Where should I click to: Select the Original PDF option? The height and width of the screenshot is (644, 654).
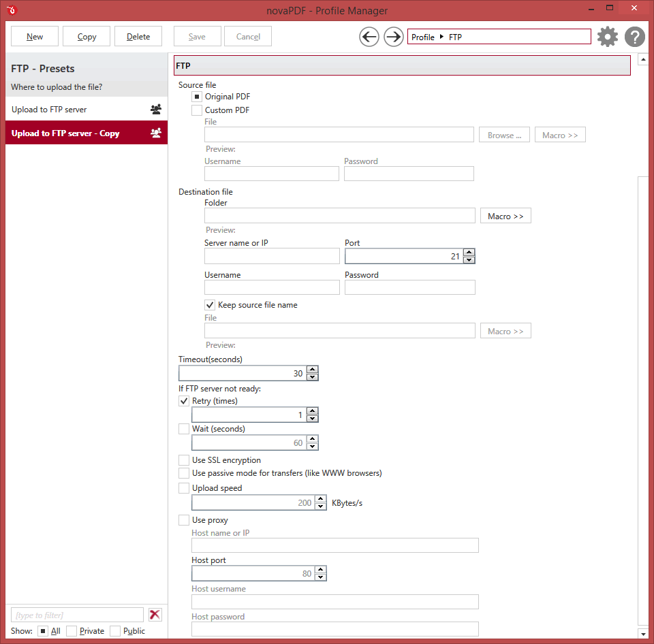pos(197,97)
